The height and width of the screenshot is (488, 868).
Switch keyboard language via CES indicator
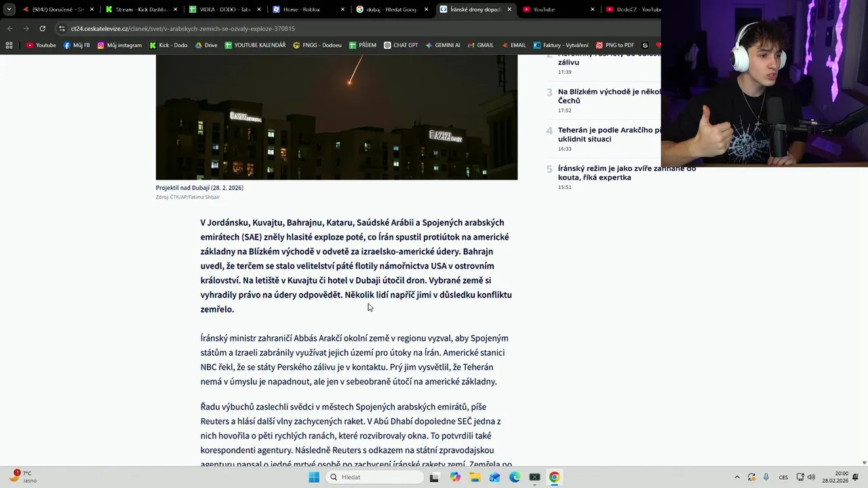pos(783,477)
